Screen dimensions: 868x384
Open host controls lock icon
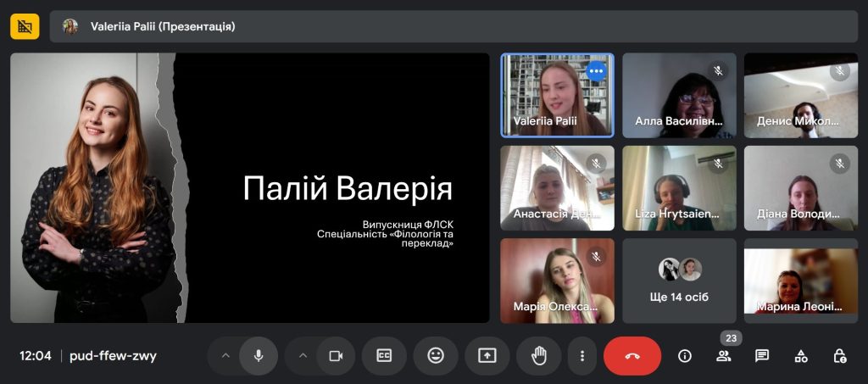(x=839, y=356)
